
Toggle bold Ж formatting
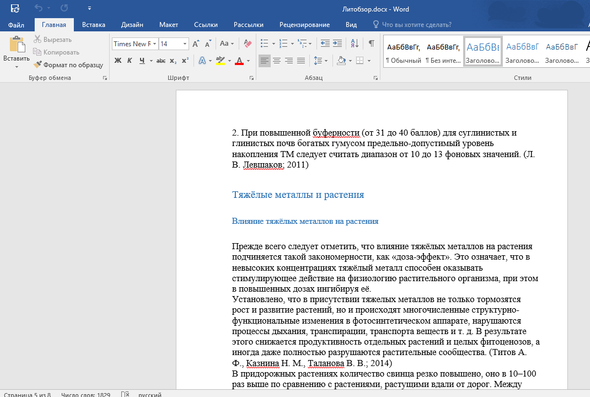pyautogui.click(x=118, y=61)
